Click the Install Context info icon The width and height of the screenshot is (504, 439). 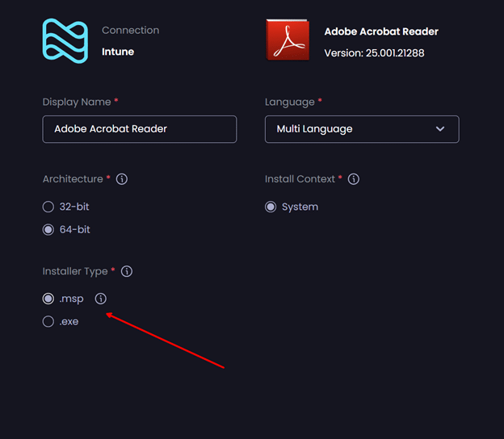pyautogui.click(x=353, y=179)
